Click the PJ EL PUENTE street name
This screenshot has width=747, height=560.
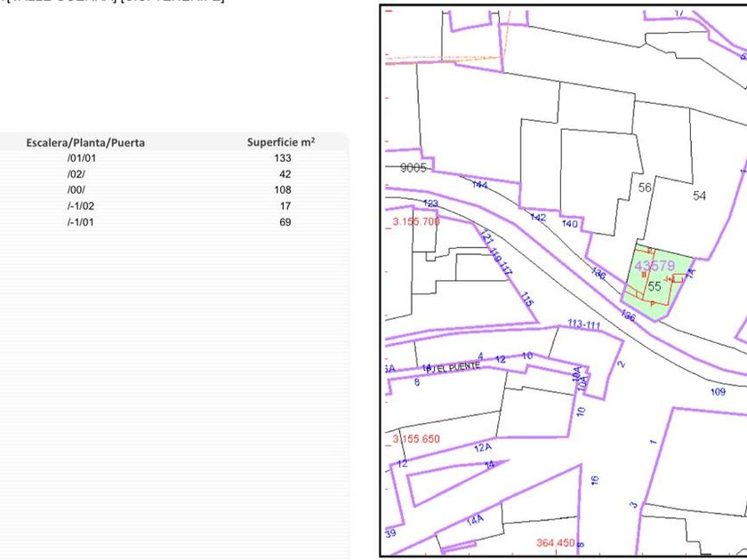(453, 368)
